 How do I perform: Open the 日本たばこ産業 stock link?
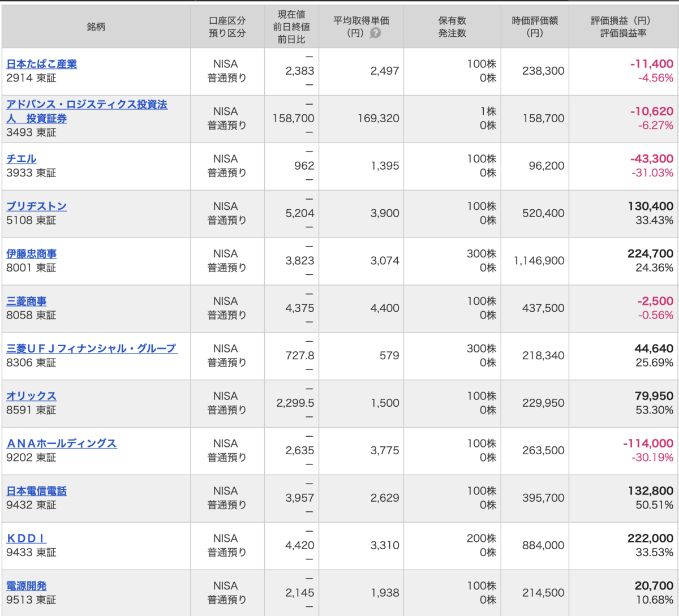click(x=41, y=64)
